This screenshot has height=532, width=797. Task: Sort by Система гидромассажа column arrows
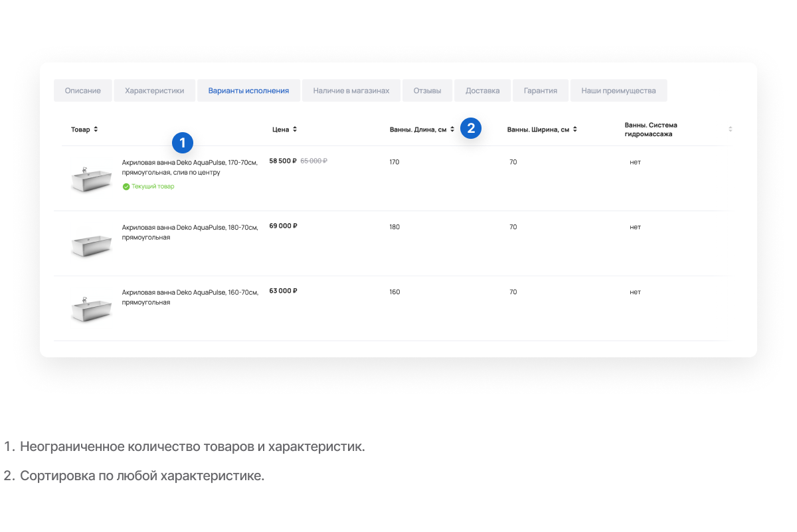click(731, 129)
